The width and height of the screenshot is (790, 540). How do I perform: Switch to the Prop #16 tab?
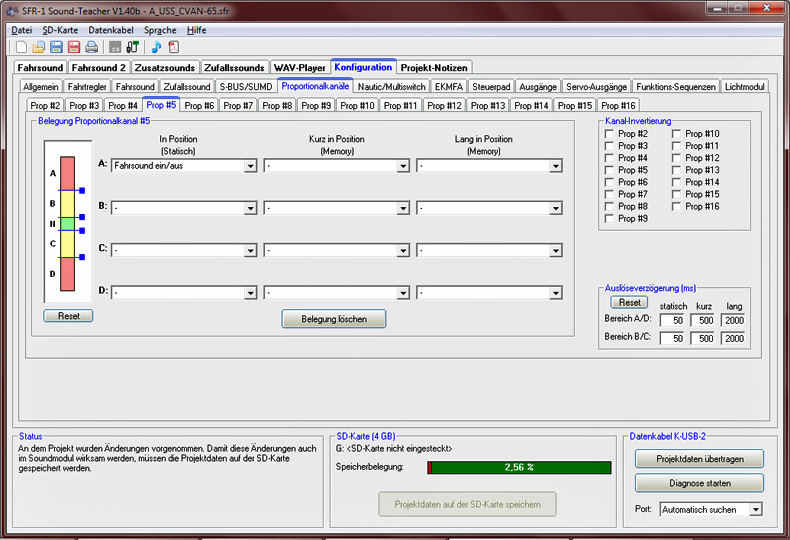click(618, 105)
